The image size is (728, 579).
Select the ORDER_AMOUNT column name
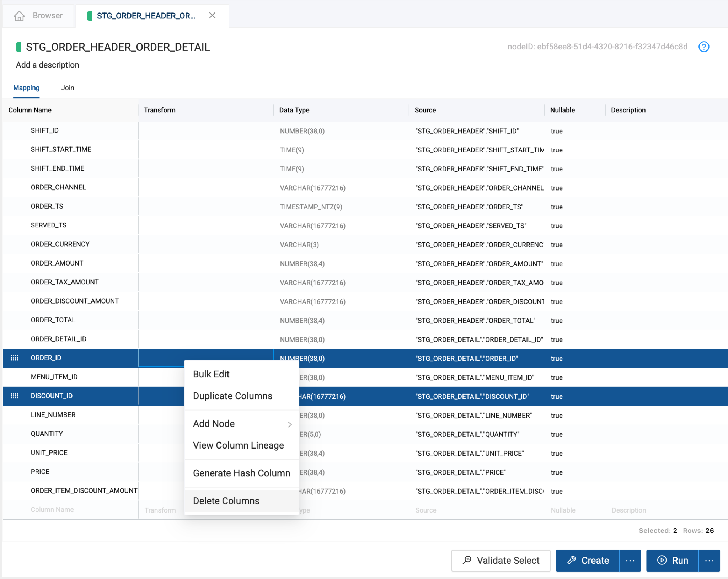(x=57, y=263)
